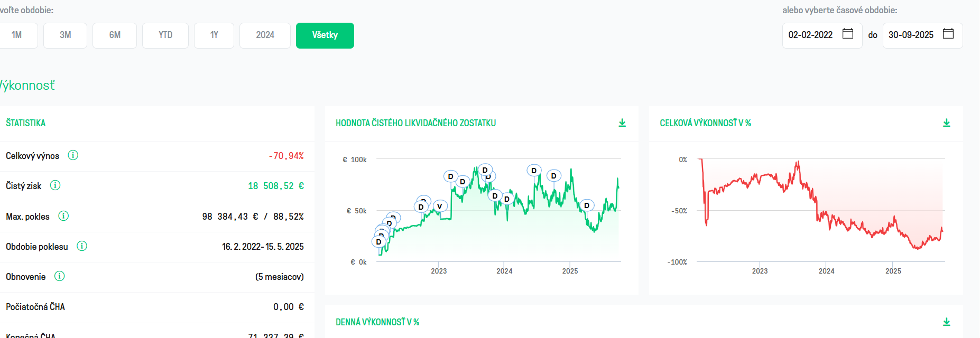Click the V marker on the balance chart
This screenshot has height=338, width=980.
[x=439, y=206]
